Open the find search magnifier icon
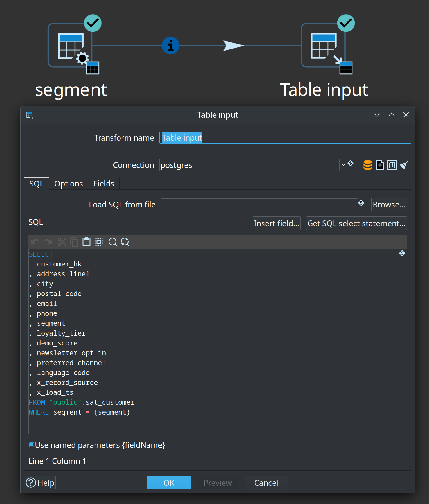The image size is (429, 504). click(113, 242)
